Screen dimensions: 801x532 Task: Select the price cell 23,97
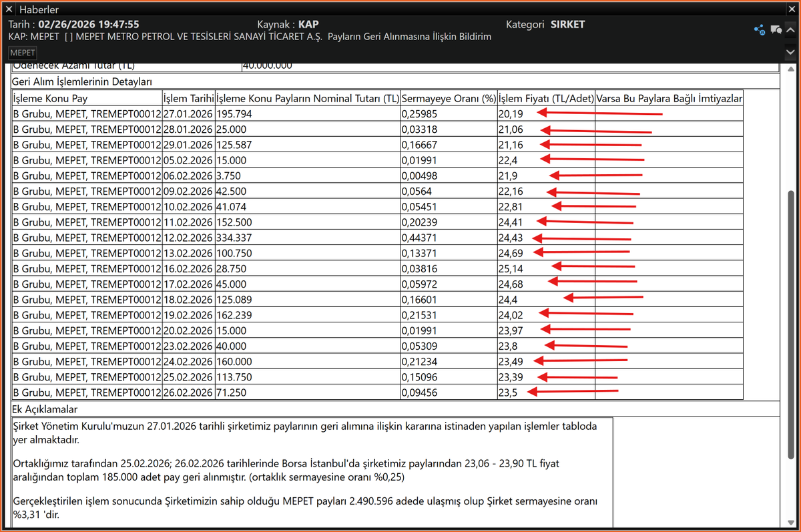546,330
